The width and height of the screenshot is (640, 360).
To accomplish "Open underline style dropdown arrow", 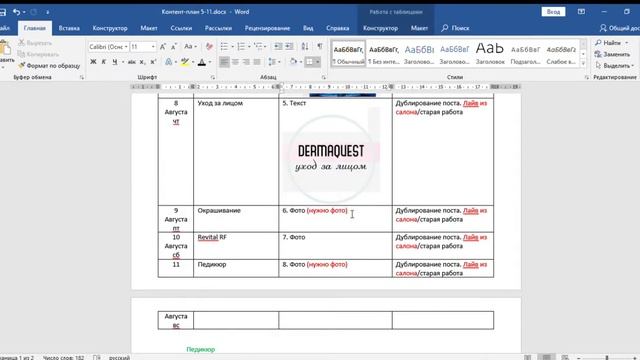I will 122,62.
